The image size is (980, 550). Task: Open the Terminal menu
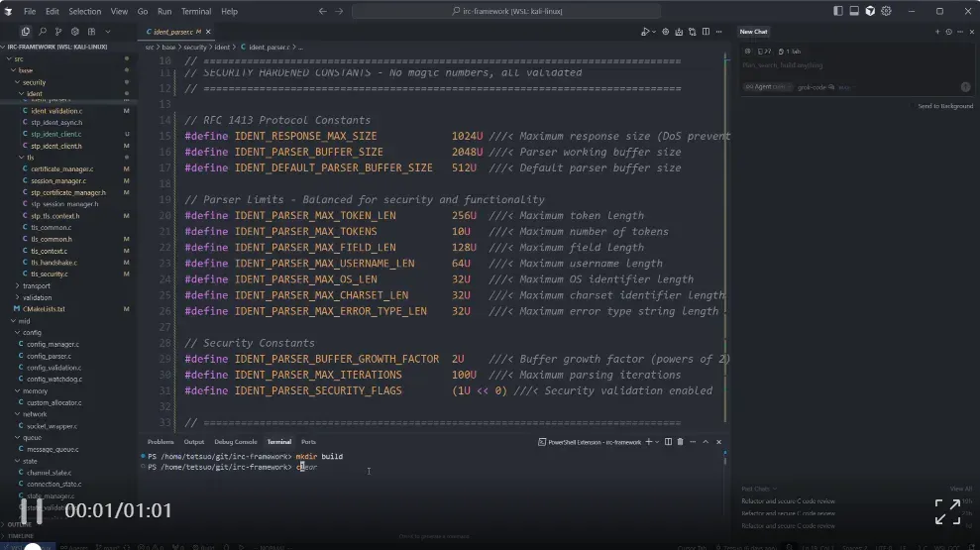point(195,11)
